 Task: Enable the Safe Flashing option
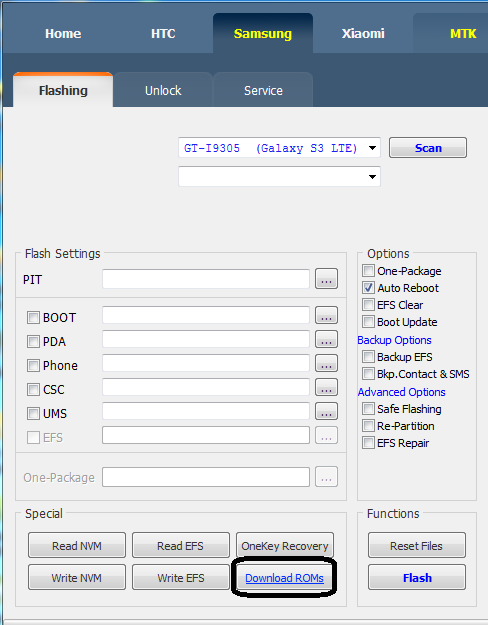(x=368, y=409)
